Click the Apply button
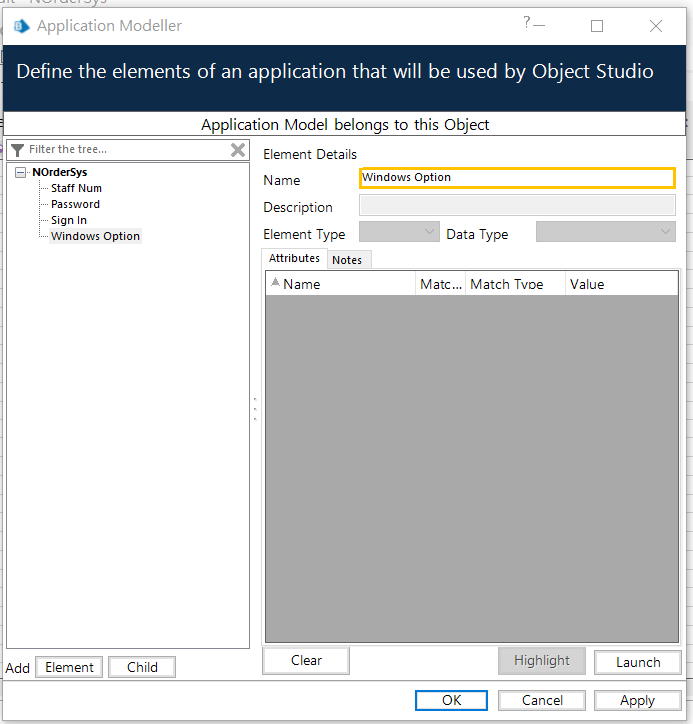Image resolution: width=693 pixels, height=724 pixels. tap(638, 700)
